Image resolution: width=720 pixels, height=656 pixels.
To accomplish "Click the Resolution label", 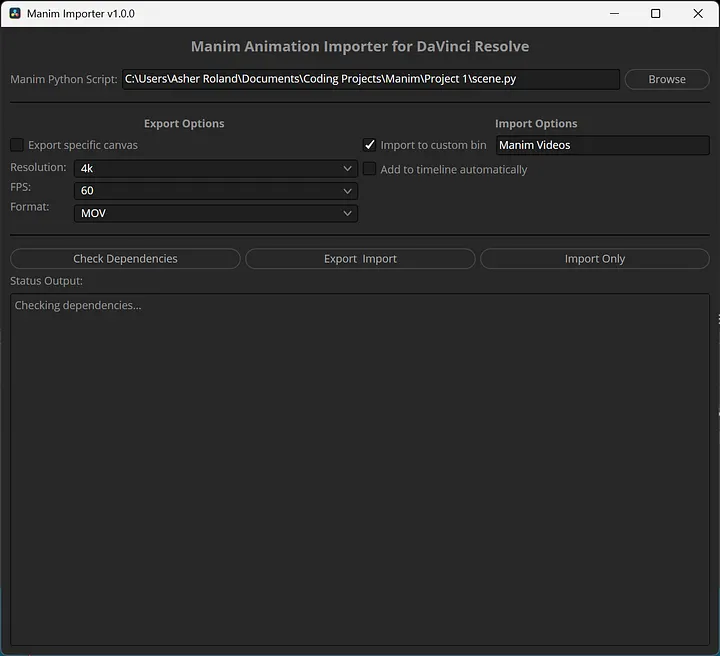I will click(x=38, y=167).
